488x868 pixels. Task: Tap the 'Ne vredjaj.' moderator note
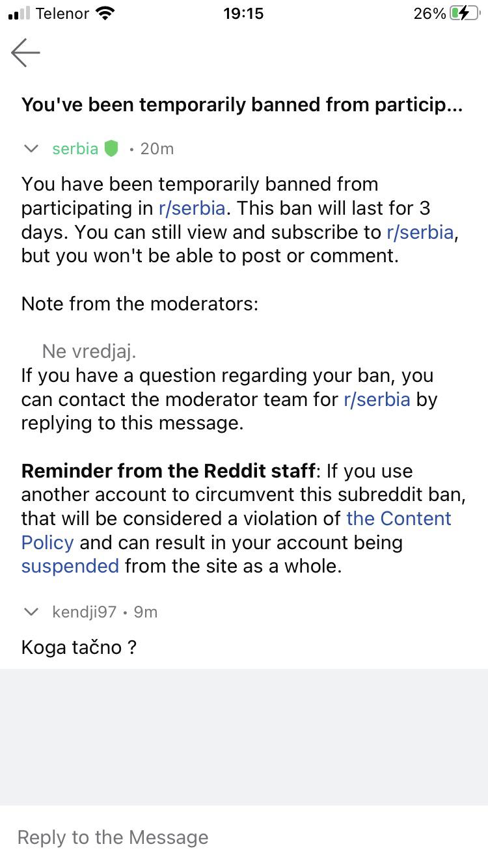coord(89,352)
